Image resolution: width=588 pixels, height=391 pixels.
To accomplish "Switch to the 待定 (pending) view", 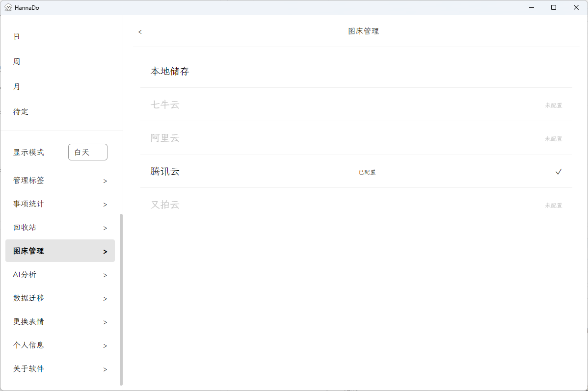I will (x=21, y=111).
